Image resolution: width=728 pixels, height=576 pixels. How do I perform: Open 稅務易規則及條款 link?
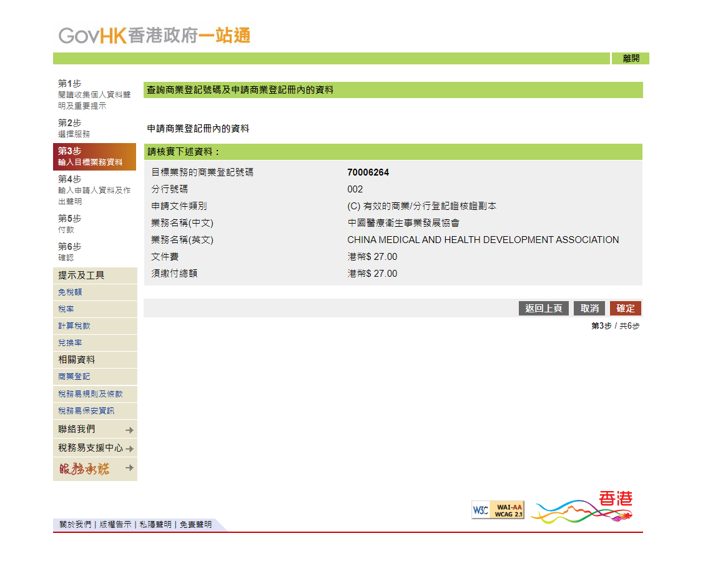pyautogui.click(x=91, y=394)
